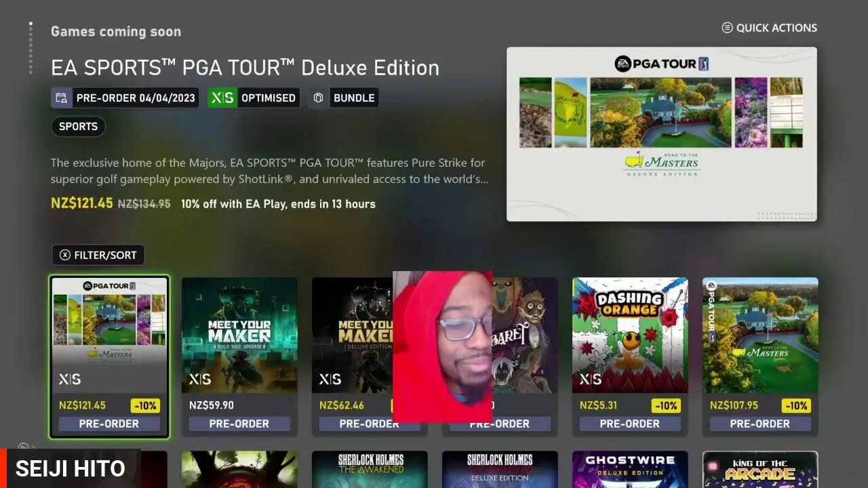This screenshot has width=868, height=488.
Task: Open the PGA Tour Deluxe Edition card thumbnail
Action: (109, 335)
